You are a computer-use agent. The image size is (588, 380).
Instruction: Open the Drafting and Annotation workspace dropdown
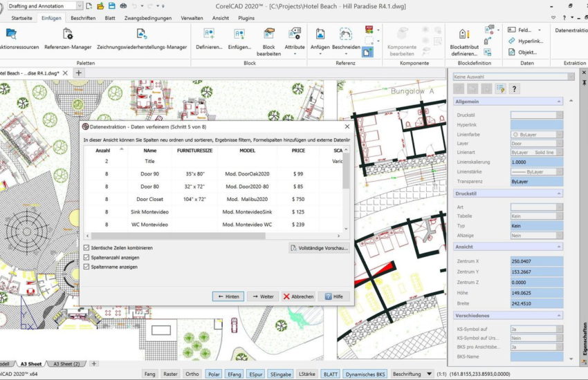pyautogui.click(x=80, y=6)
